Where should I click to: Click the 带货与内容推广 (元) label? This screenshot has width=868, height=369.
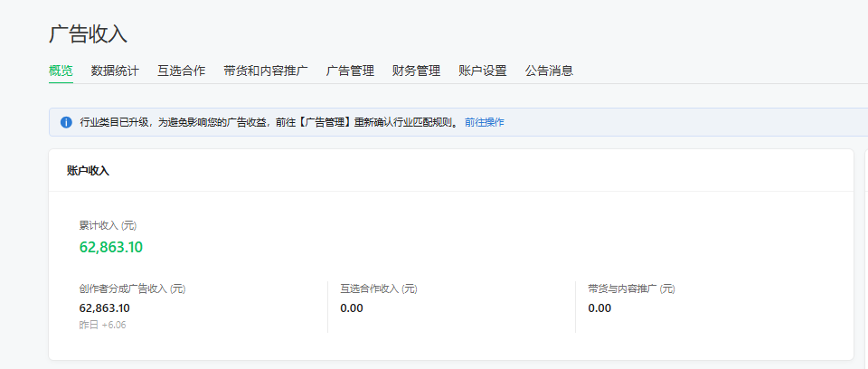pos(632,289)
